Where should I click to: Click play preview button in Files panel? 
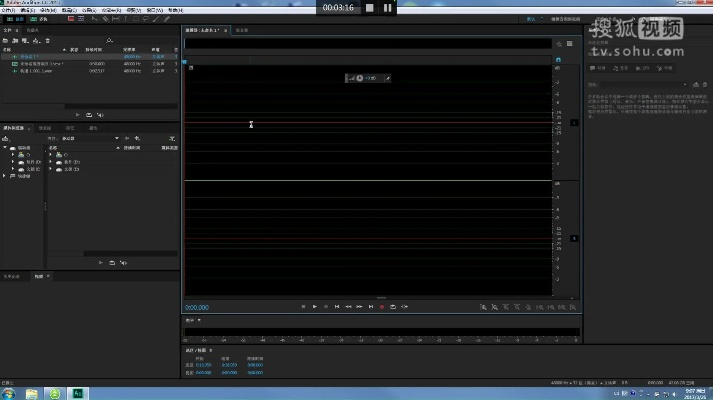[x=78, y=115]
